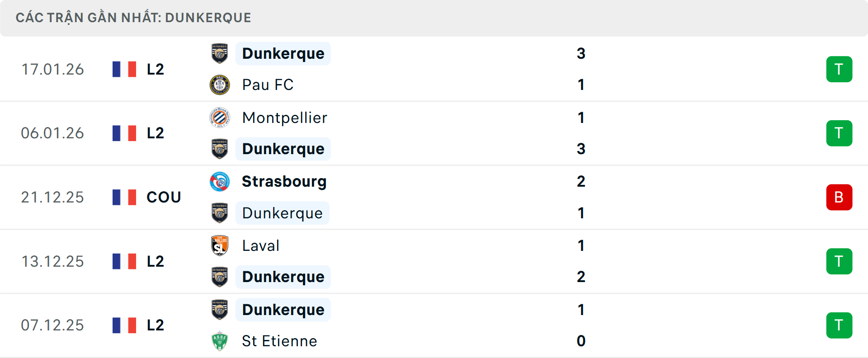Click the Laval club crest
The width and height of the screenshot is (868, 358).
click(x=220, y=246)
